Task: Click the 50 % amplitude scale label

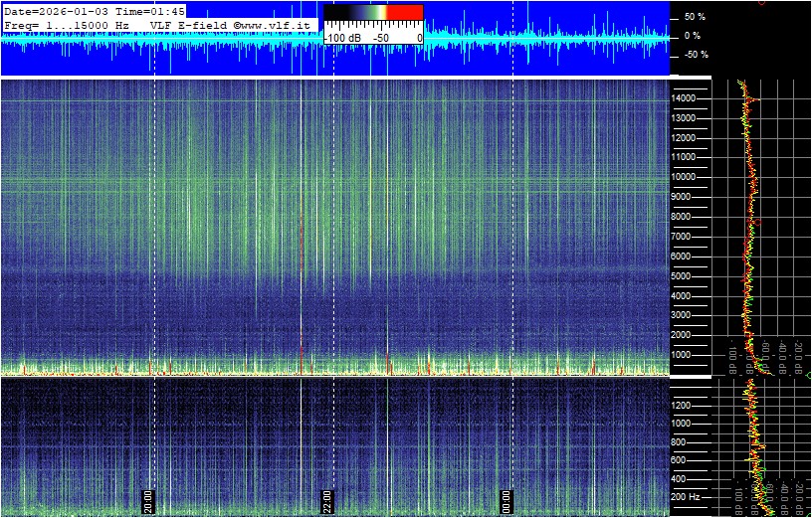Action: [694, 17]
